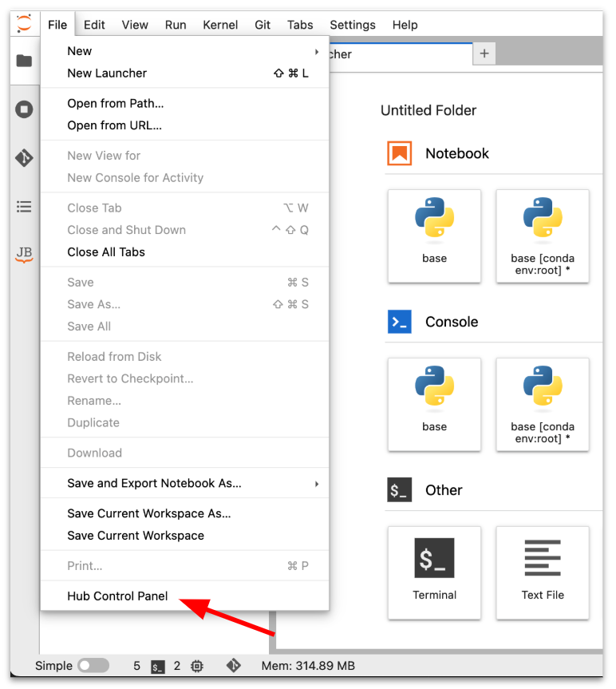The image size is (616, 689).
Task: Launch the Terminal from the Other section
Action: 434,572
